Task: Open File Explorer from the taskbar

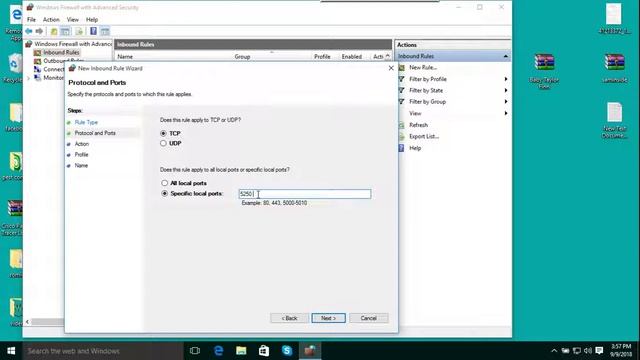Action: coord(241,351)
